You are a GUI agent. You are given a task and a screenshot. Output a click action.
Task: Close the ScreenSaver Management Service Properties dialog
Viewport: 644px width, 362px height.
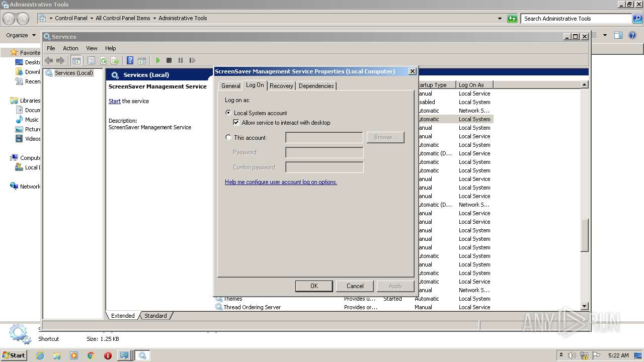[x=413, y=71]
